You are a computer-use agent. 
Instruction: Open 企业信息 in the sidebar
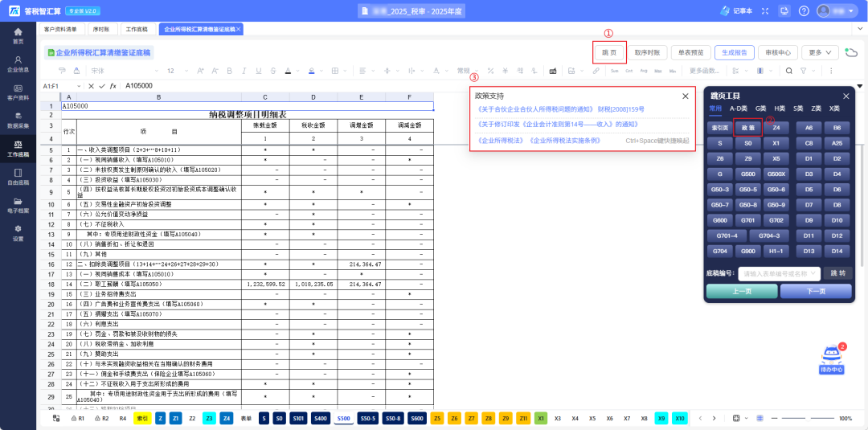pyautogui.click(x=18, y=64)
